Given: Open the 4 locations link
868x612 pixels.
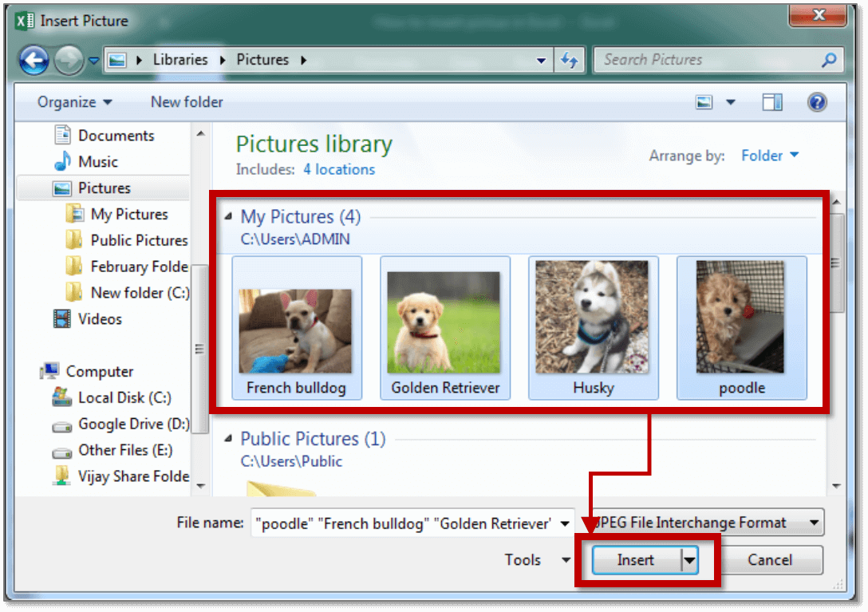Looking at the screenshot, I should pyautogui.click(x=338, y=170).
